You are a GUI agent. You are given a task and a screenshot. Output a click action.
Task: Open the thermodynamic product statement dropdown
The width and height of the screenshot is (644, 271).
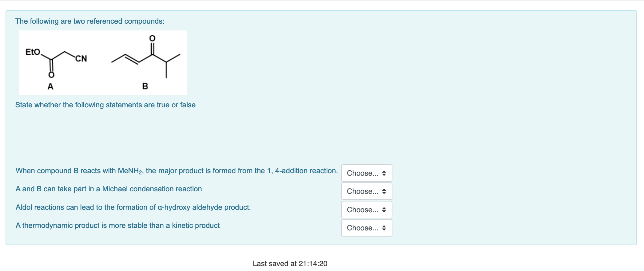[366, 228]
